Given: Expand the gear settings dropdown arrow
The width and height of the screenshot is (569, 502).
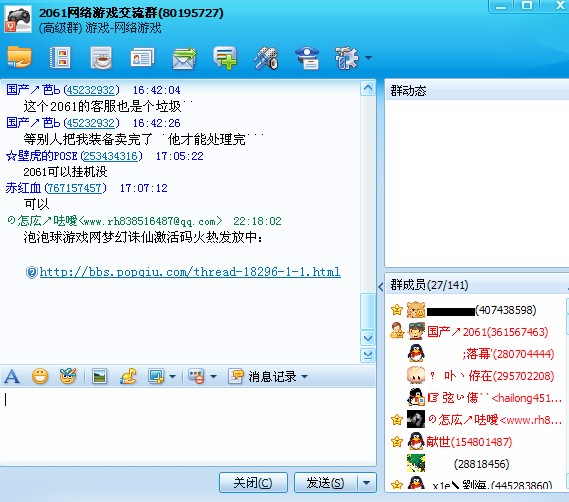Looking at the screenshot, I should coord(368,57).
